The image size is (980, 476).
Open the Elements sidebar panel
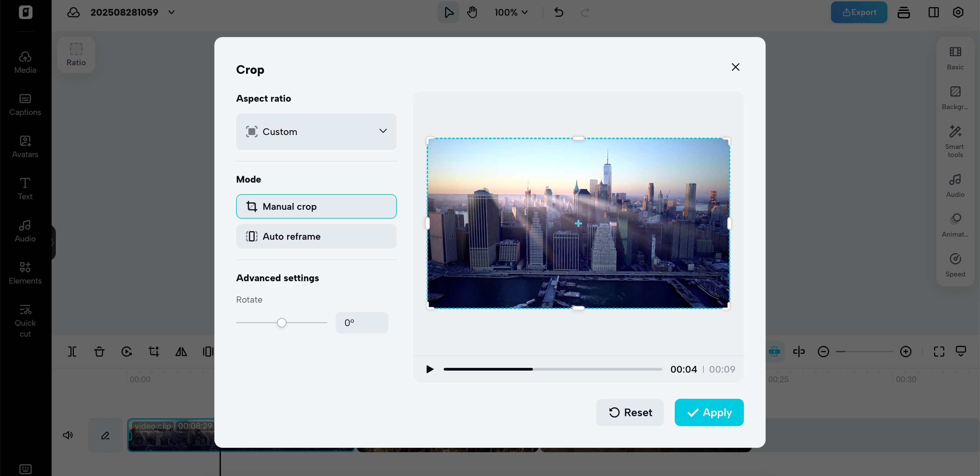click(25, 273)
